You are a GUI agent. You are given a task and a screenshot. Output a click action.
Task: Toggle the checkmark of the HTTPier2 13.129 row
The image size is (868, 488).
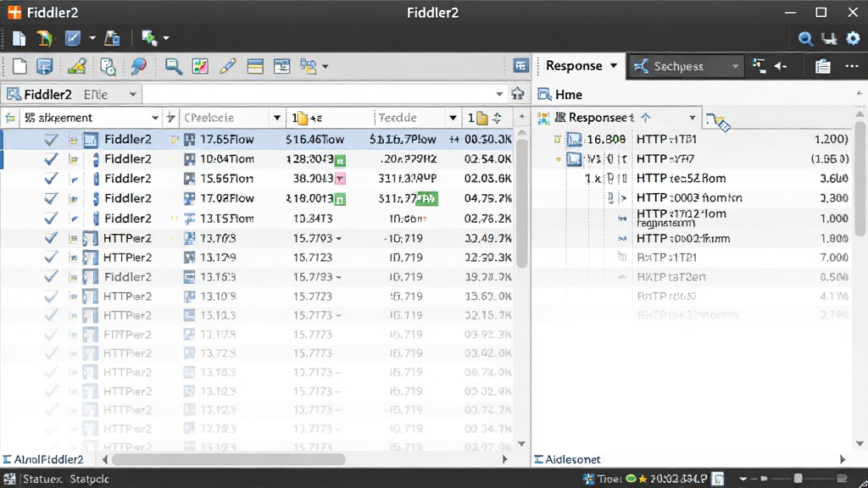(x=51, y=258)
